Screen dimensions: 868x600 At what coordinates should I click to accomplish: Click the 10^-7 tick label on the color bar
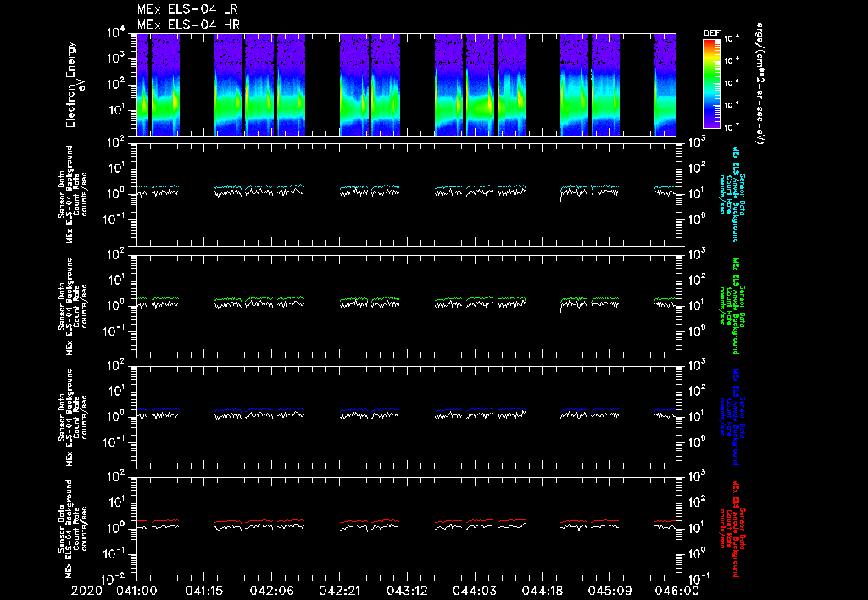(x=732, y=127)
